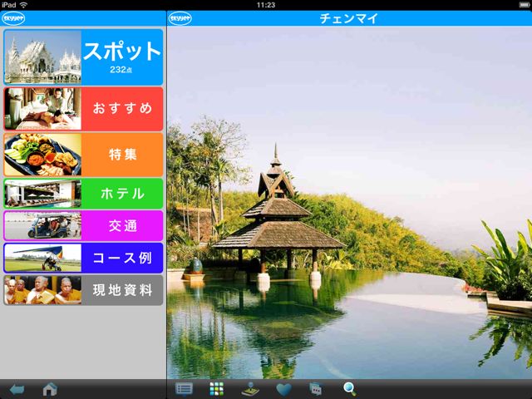
Task: Tap the skyyer logo beside チェンマイ title
Action: pyautogui.click(x=180, y=18)
